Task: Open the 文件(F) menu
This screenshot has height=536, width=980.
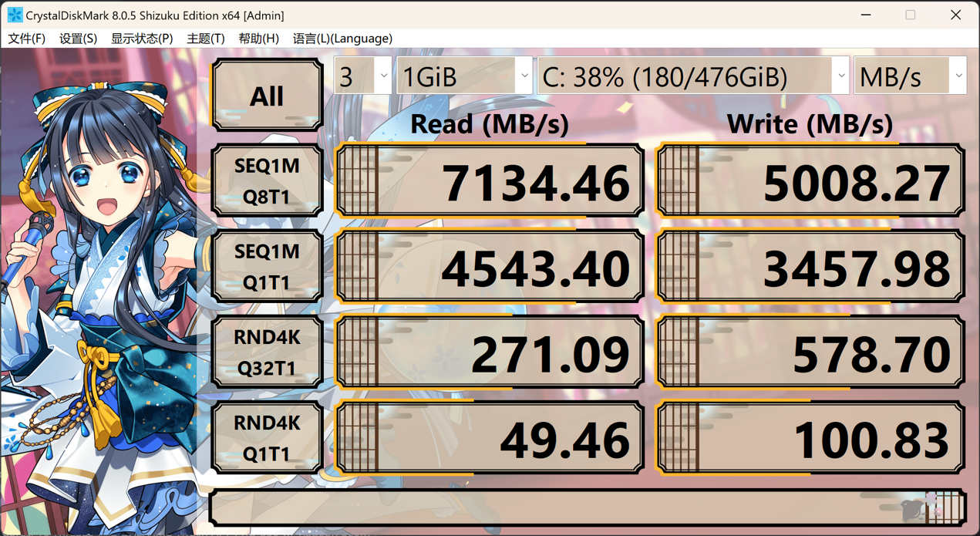Action: [26, 39]
